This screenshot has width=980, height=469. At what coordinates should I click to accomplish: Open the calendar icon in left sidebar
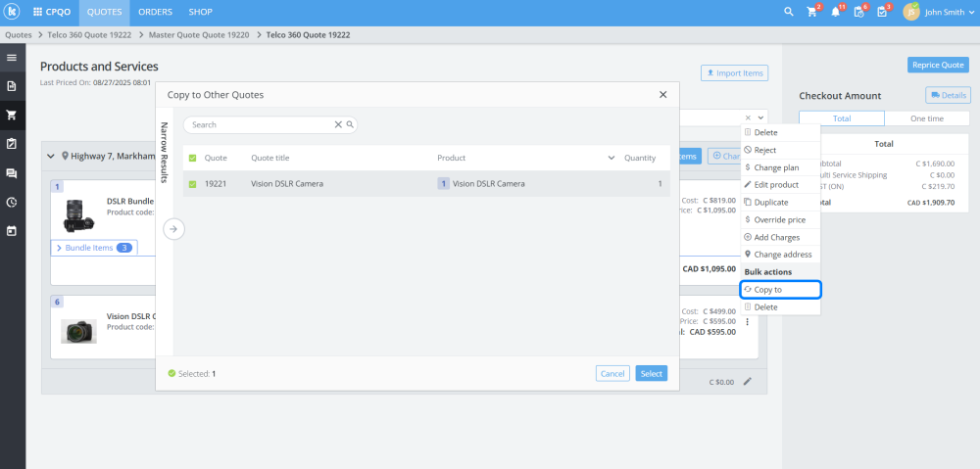11,231
